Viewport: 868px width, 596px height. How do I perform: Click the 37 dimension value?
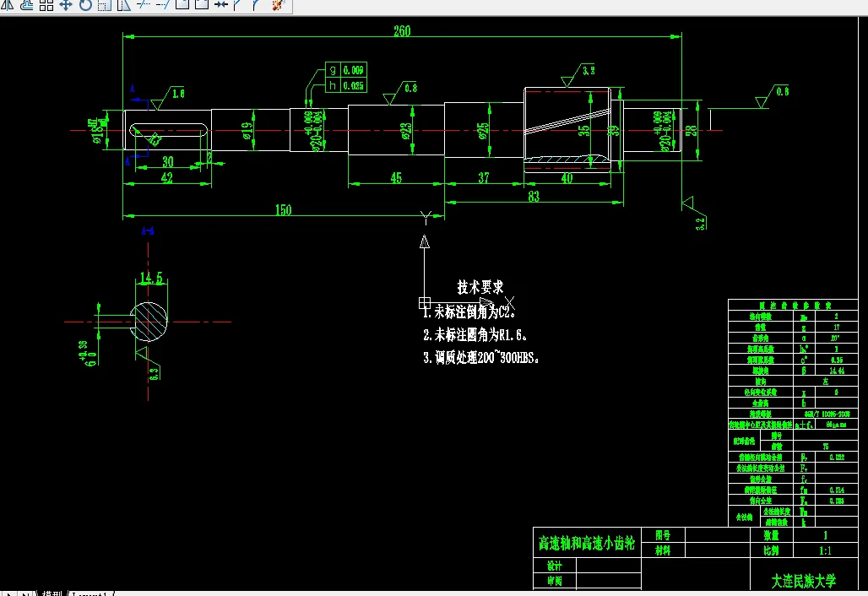pyautogui.click(x=484, y=177)
